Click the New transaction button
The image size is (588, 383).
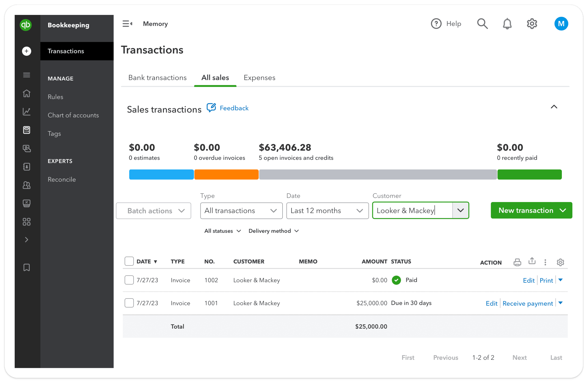(531, 210)
